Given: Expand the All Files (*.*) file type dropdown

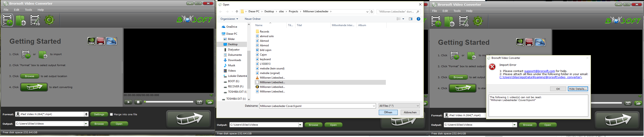Looking at the screenshot, I should point(399,106).
